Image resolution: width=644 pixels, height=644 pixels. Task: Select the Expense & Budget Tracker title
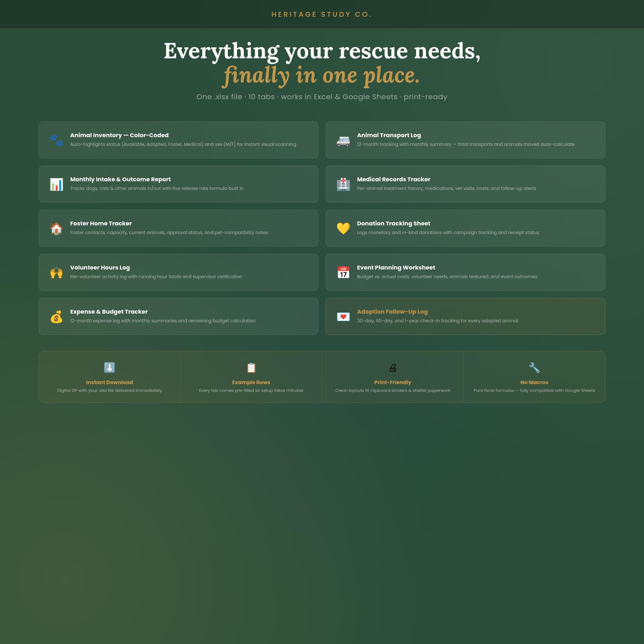pos(109,312)
